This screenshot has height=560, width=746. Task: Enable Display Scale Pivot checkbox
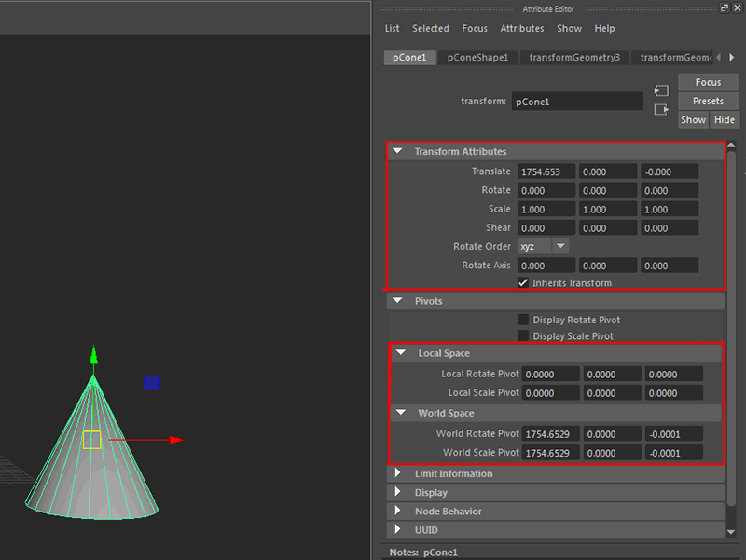(523, 335)
